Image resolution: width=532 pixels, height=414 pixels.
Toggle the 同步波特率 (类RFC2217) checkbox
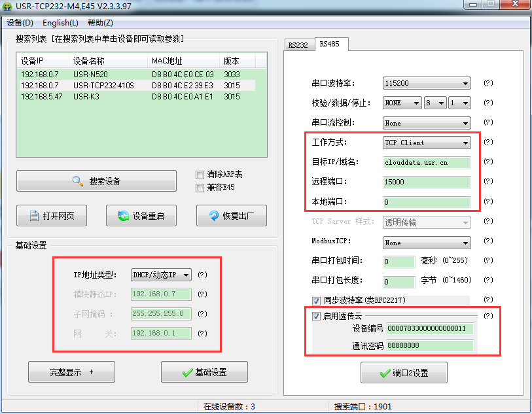pos(317,301)
